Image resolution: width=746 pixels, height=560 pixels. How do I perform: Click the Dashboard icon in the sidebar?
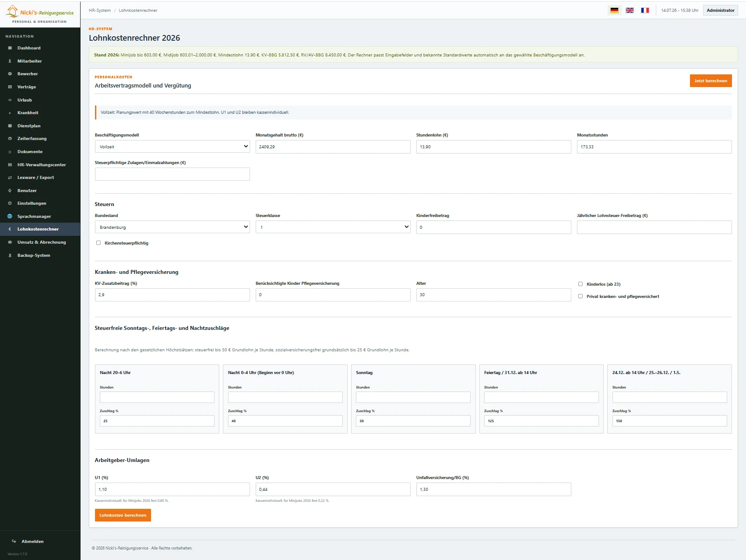point(10,48)
